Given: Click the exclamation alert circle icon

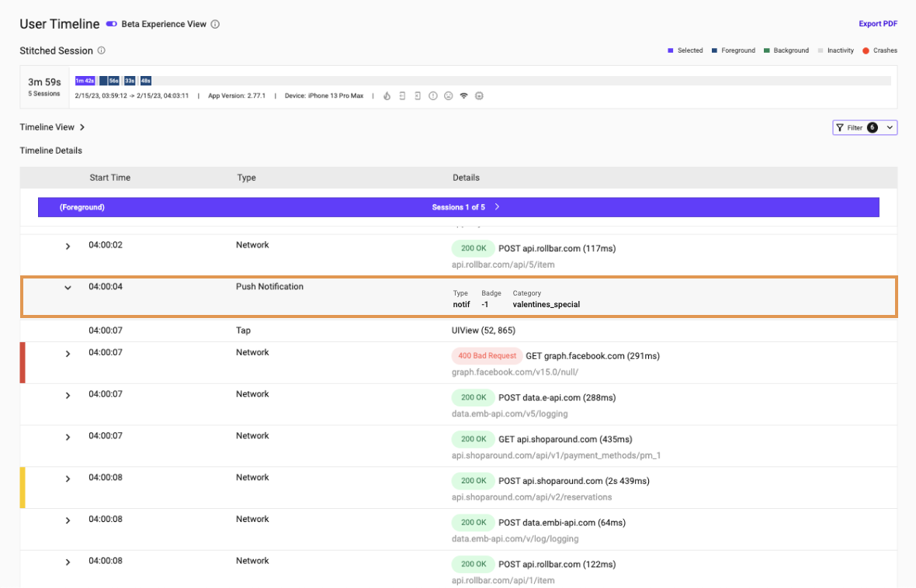Looking at the screenshot, I should [433, 95].
